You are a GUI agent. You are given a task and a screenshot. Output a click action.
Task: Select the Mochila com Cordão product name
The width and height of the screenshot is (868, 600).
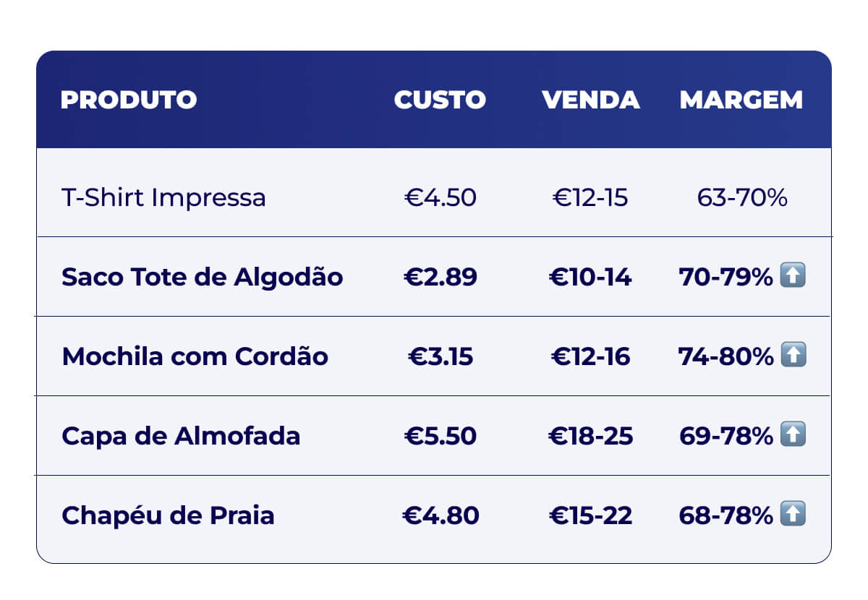(x=195, y=356)
